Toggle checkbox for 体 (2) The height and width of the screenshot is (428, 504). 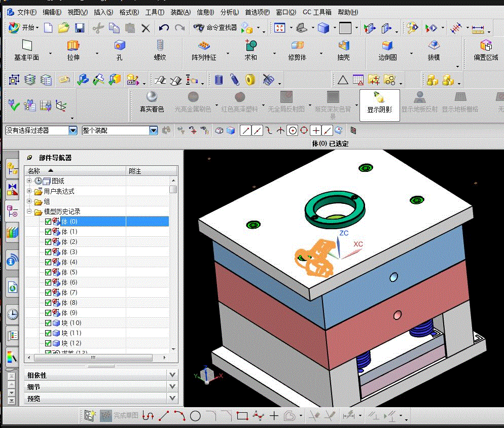(x=48, y=242)
